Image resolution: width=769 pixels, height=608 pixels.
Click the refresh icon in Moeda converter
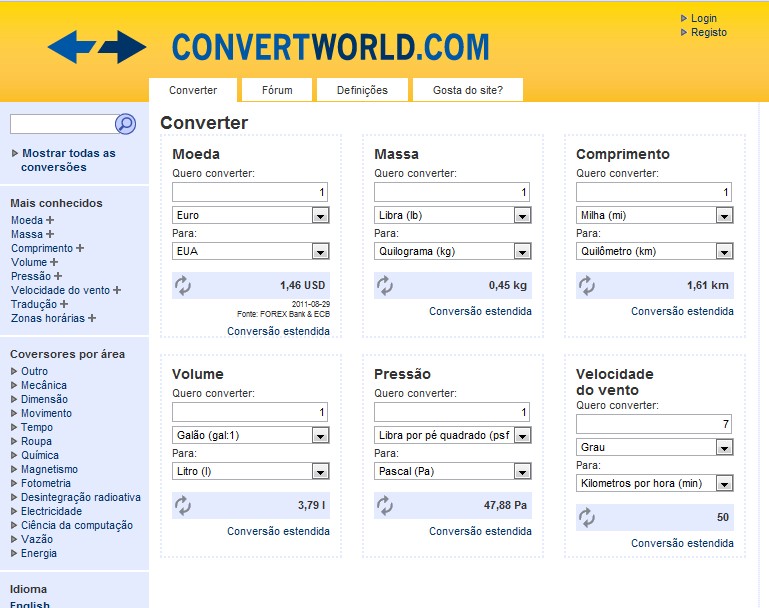183,286
